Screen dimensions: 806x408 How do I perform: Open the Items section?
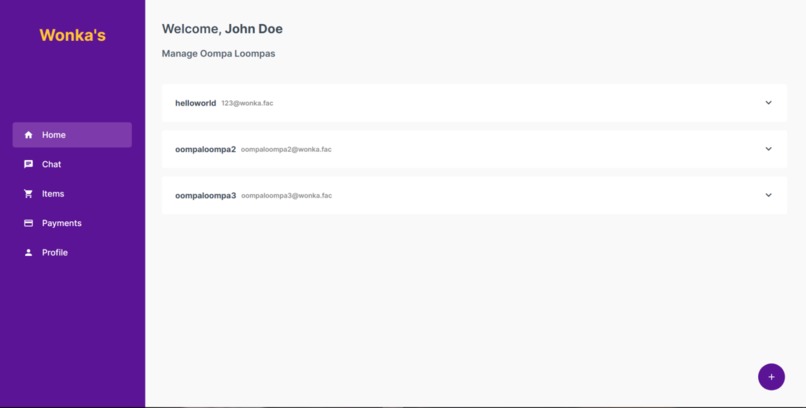point(72,194)
